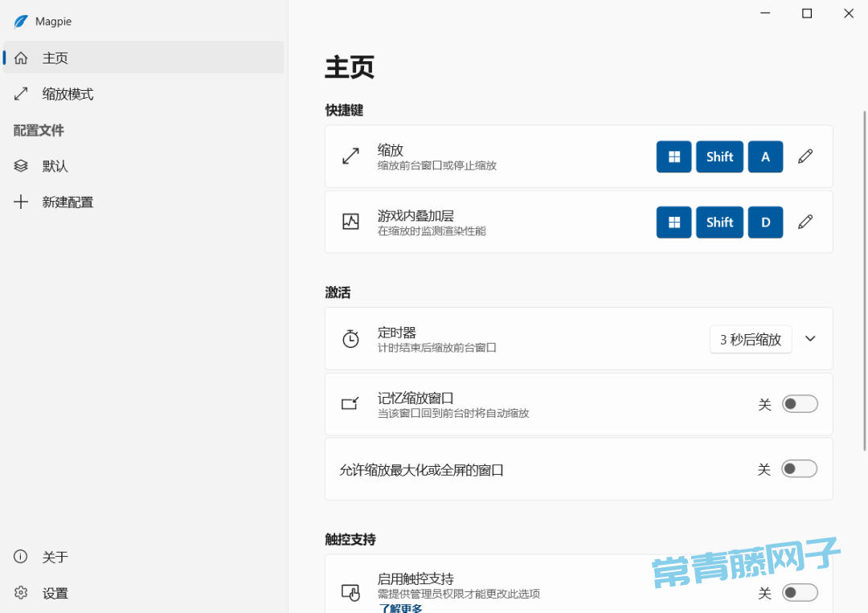Click description 计时结束后缩放前台窗口
This screenshot has height=613, width=868.
(x=436, y=347)
